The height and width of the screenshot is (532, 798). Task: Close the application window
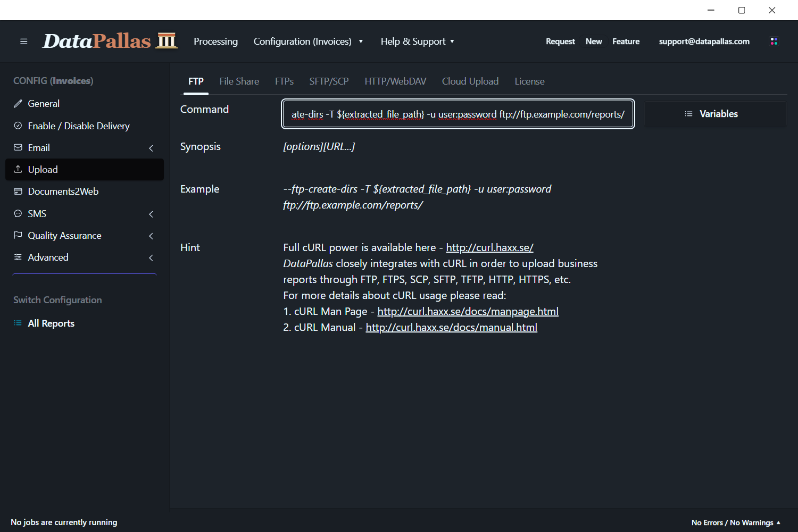772,10
